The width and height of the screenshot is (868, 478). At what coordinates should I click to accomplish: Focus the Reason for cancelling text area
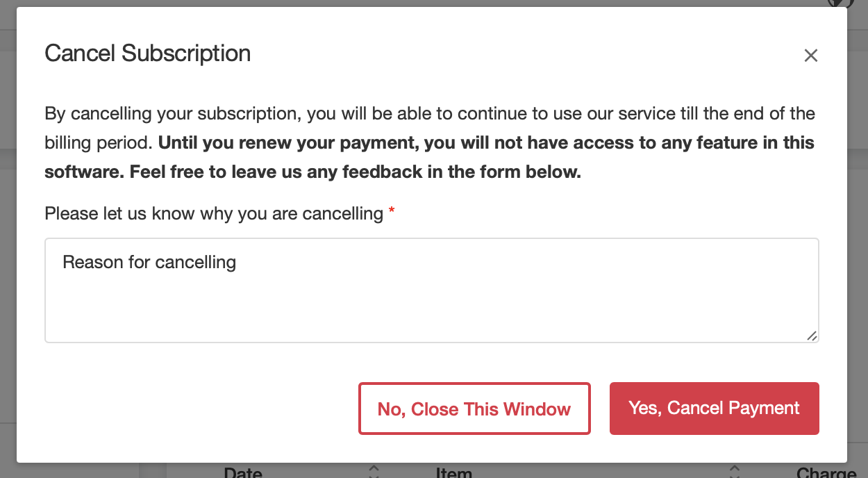pyautogui.click(x=432, y=290)
